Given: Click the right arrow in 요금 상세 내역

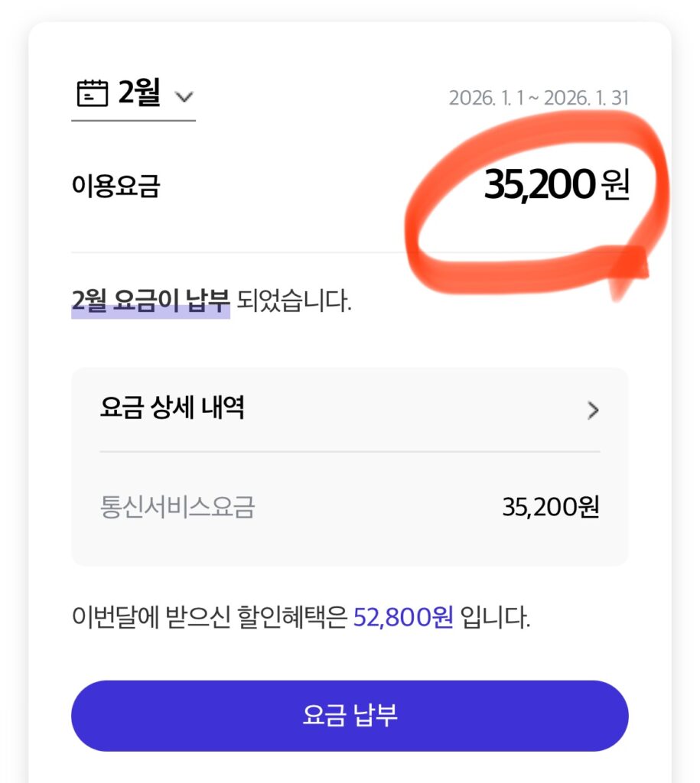Looking at the screenshot, I should click(593, 411).
